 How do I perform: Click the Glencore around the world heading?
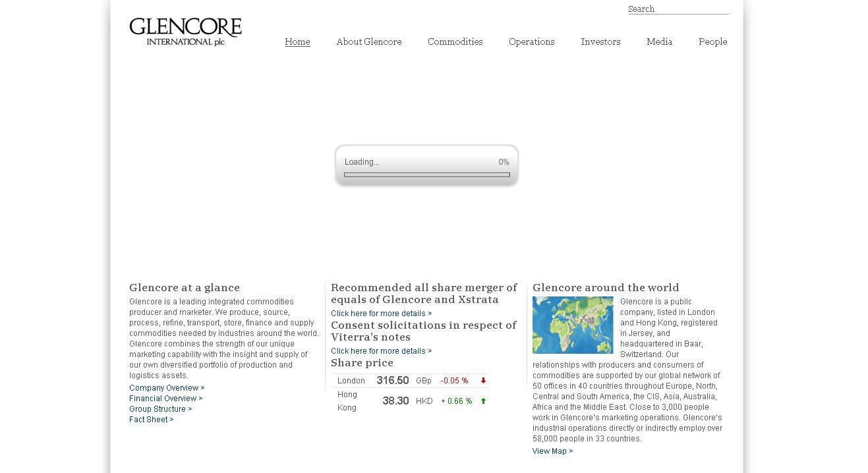606,288
